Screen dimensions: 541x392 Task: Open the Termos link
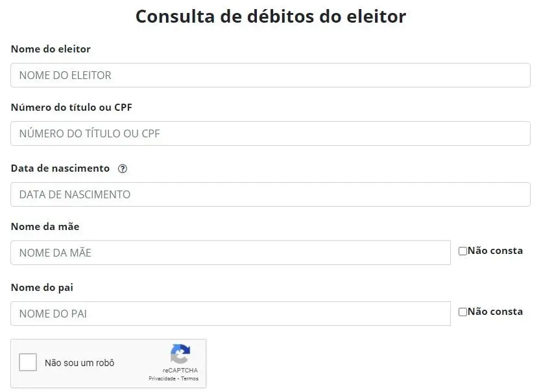pos(189,378)
